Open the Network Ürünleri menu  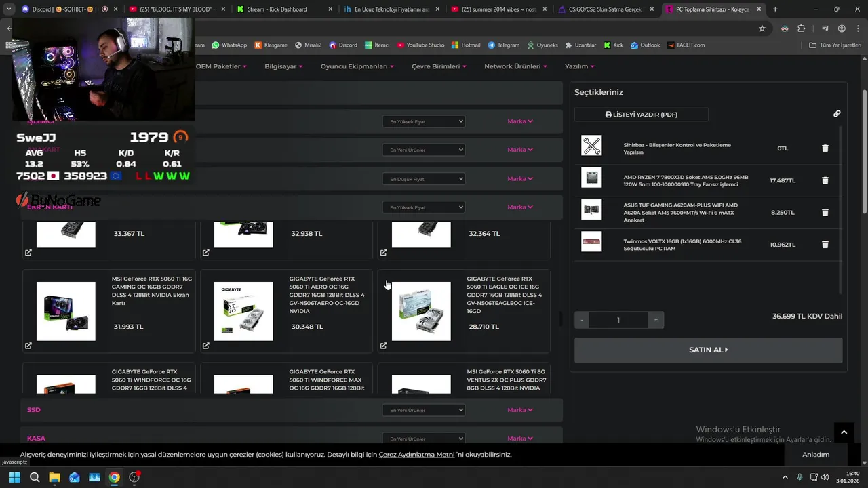pyautogui.click(x=515, y=66)
